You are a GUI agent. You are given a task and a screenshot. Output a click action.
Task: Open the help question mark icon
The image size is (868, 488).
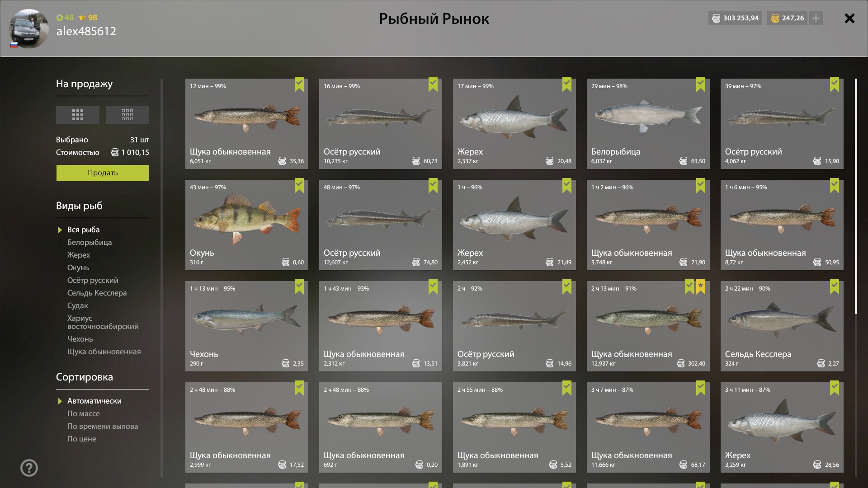(29, 468)
